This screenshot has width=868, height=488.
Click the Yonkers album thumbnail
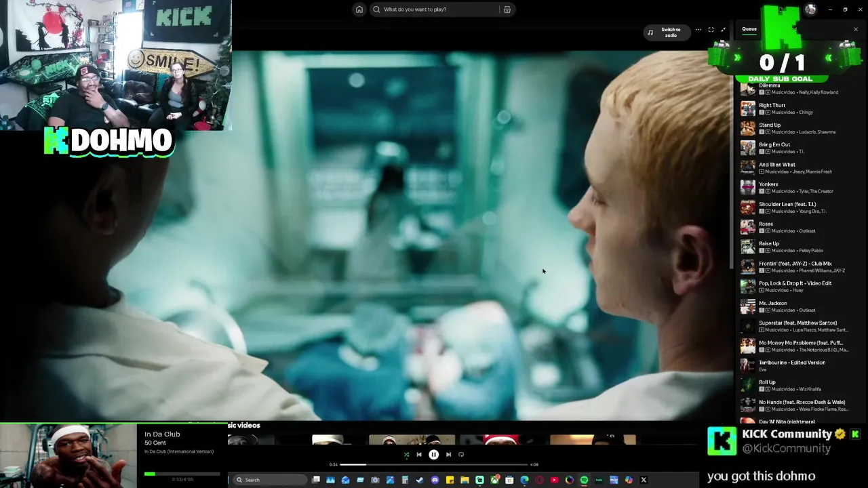(747, 188)
